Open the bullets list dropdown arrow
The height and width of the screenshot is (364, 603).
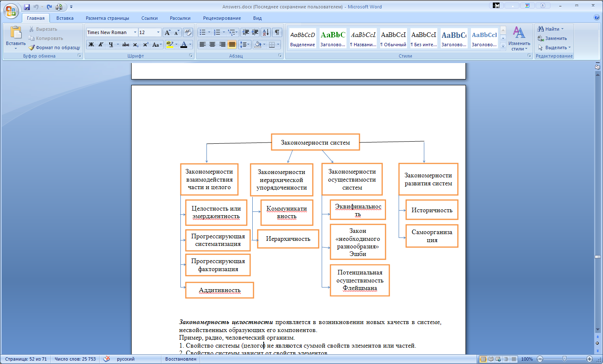pyautogui.click(x=209, y=32)
